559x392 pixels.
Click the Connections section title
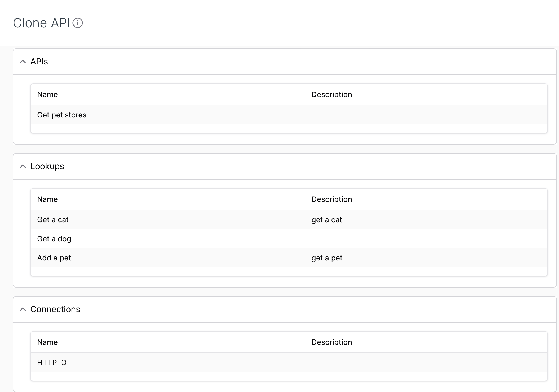[55, 309]
